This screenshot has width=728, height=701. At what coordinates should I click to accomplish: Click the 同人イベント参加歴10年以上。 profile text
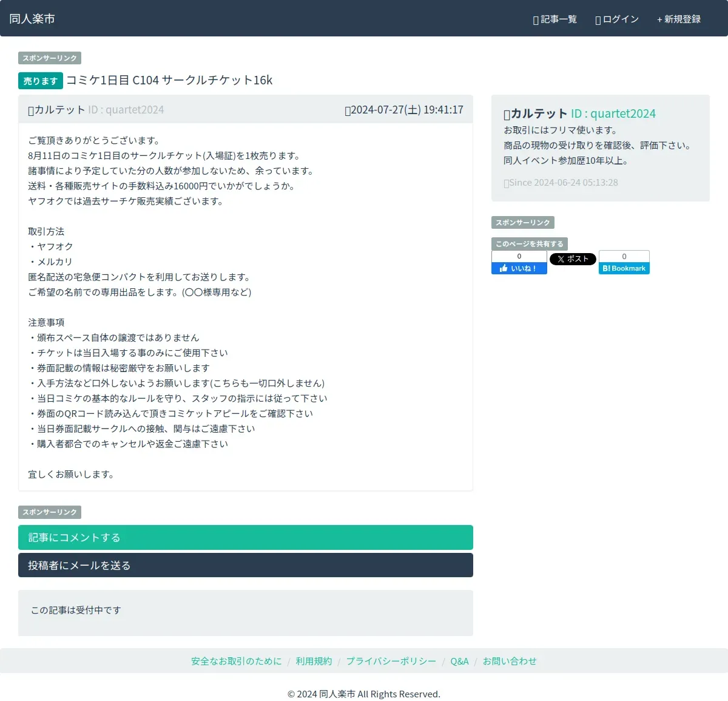[567, 161]
